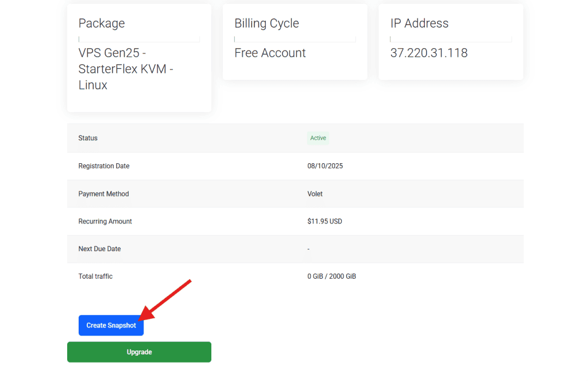Click the Package card heading

click(102, 24)
